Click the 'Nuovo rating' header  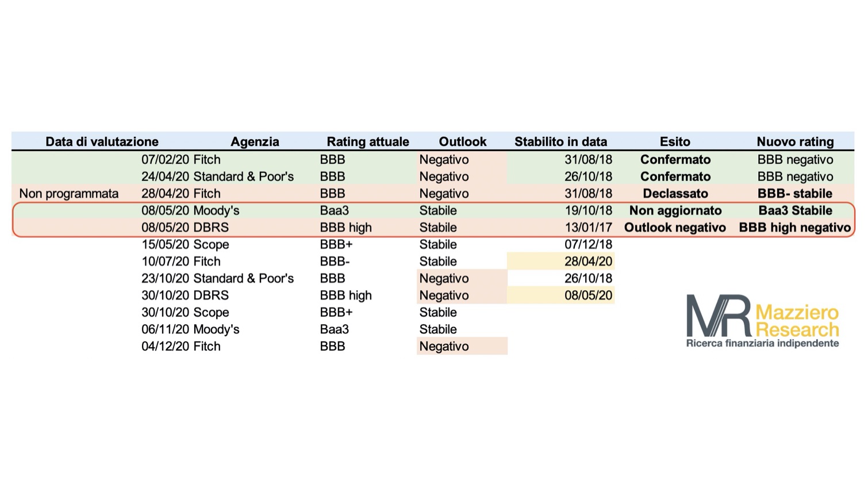click(795, 142)
